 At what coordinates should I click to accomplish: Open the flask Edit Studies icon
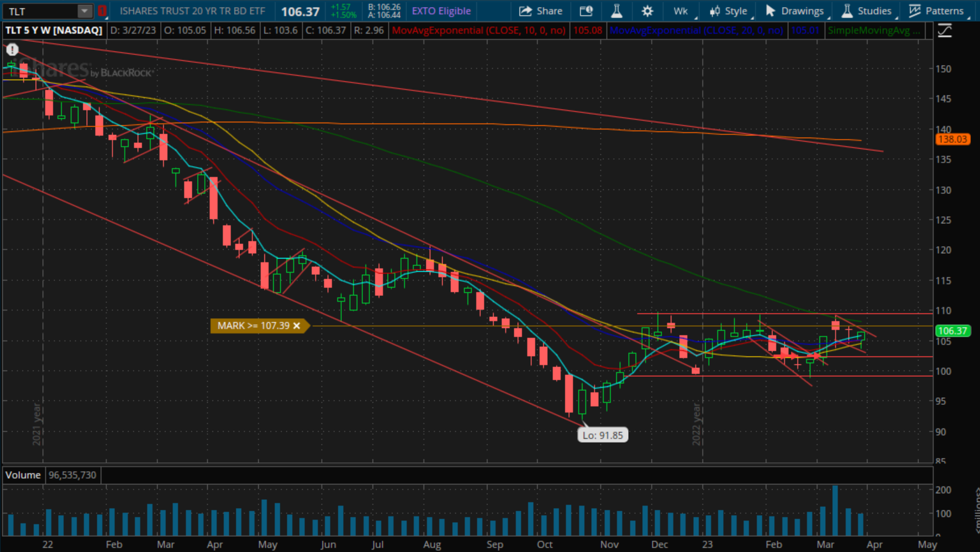616,11
